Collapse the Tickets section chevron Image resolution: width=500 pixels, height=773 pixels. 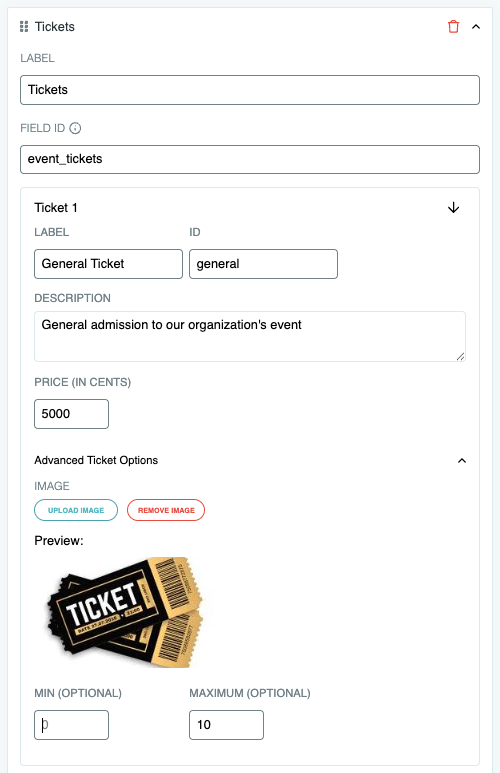click(x=476, y=27)
